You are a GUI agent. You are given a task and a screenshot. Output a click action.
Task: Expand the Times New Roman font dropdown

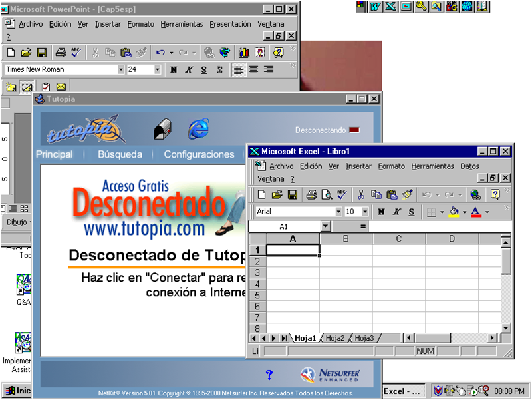pyautogui.click(x=121, y=70)
